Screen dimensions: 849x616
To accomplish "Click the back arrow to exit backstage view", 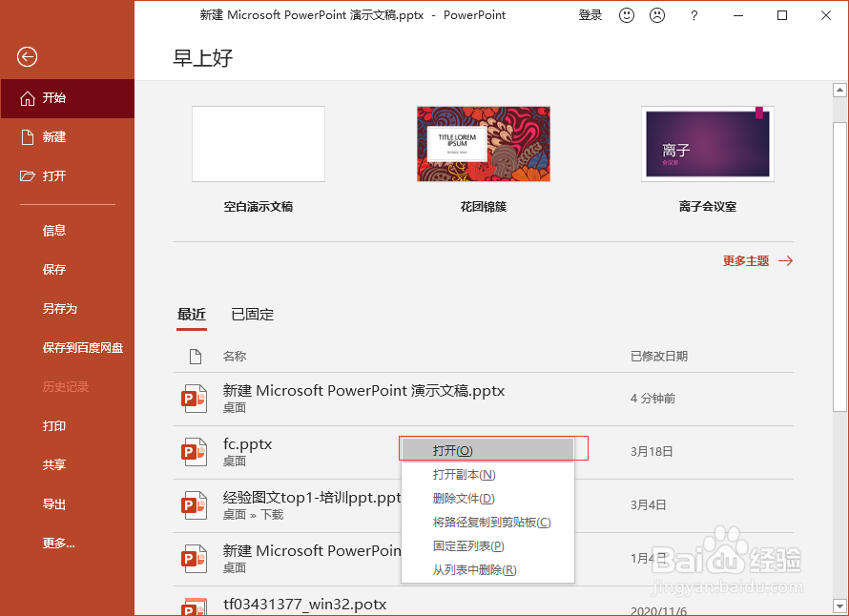I will click(x=26, y=57).
